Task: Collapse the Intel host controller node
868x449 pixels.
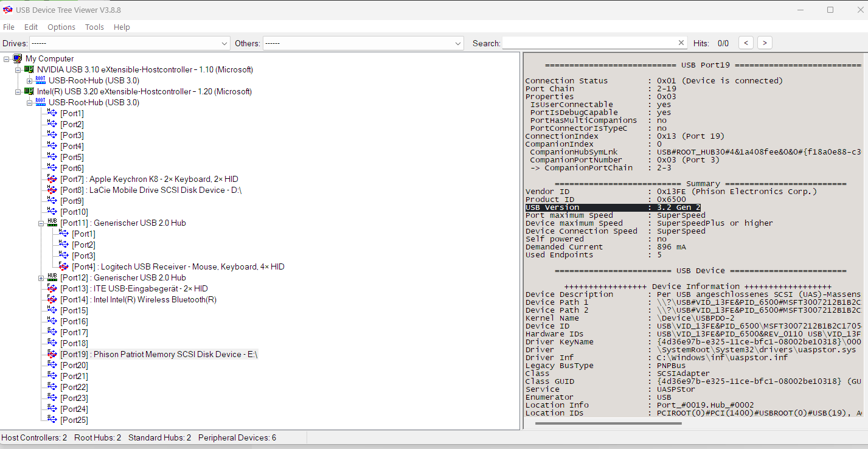Action: (x=18, y=92)
